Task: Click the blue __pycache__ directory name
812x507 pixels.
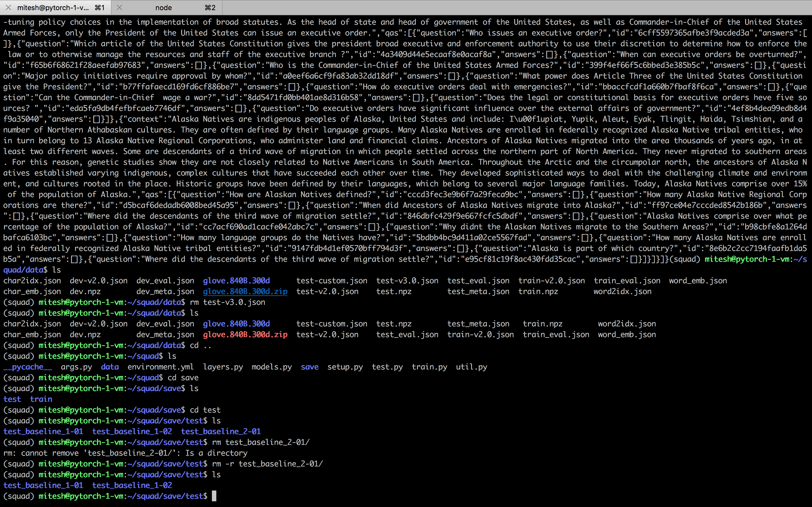Action: coord(28,367)
